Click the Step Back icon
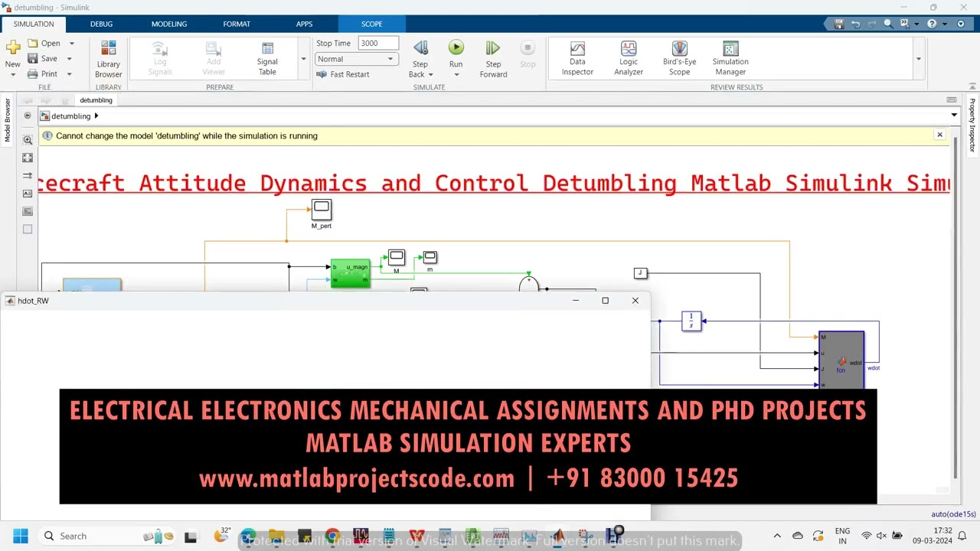The height and width of the screenshot is (551, 980). pyautogui.click(x=420, y=49)
